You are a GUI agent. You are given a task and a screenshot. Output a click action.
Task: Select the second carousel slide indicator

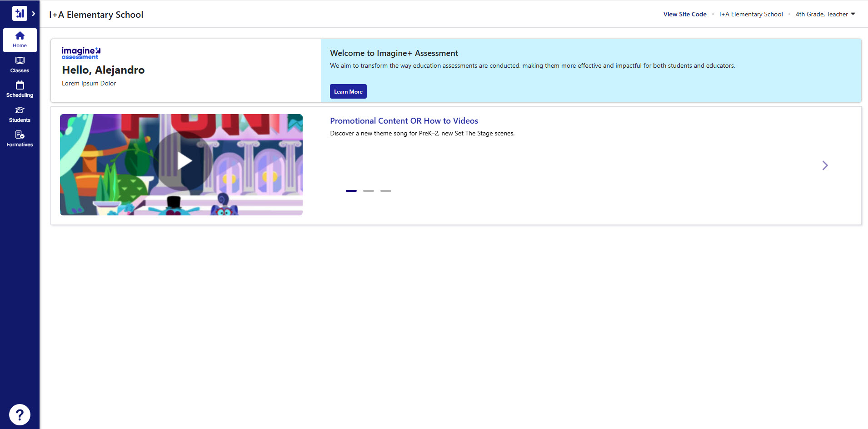[369, 191]
